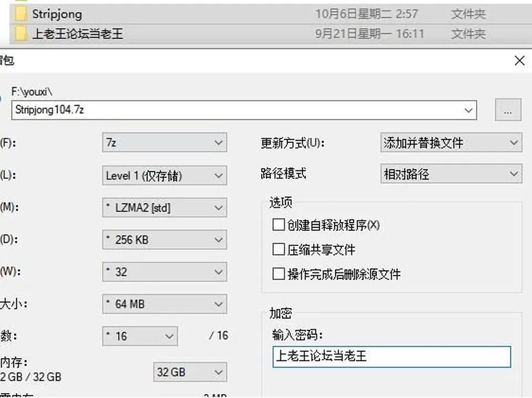Viewport: 532px width, 398px height.
Task: Open the 7z archive format dropdown
Action: 165,142
